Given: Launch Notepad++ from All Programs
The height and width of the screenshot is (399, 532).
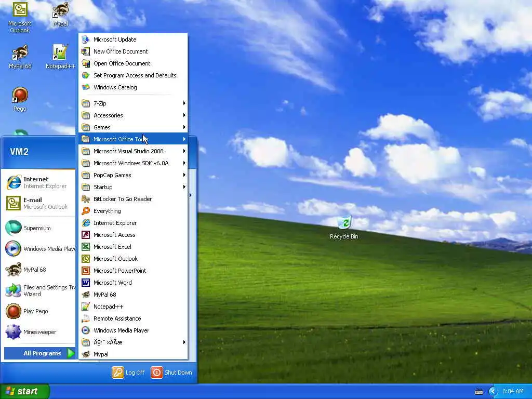Looking at the screenshot, I should (133, 307).
